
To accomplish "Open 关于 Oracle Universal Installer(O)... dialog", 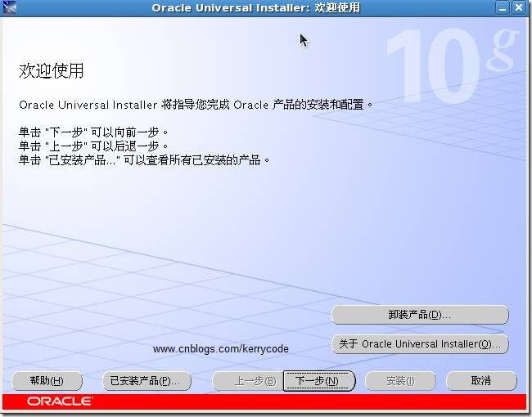I will pos(420,344).
